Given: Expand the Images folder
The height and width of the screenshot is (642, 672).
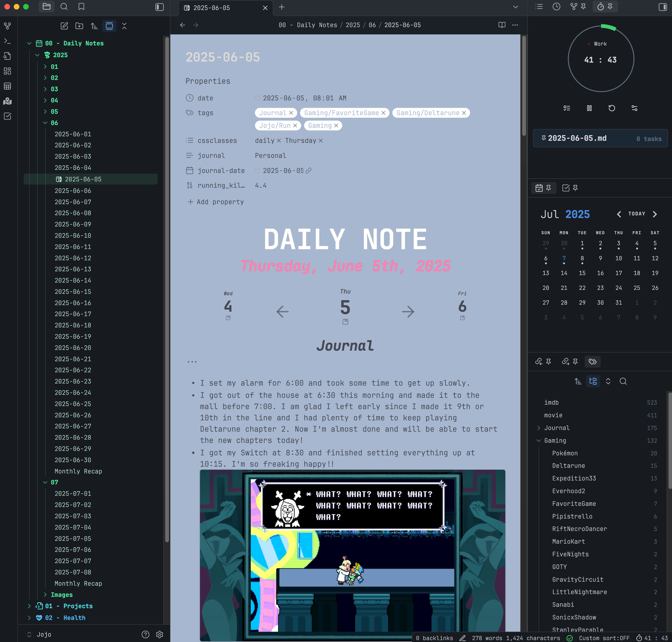Looking at the screenshot, I should coord(45,595).
